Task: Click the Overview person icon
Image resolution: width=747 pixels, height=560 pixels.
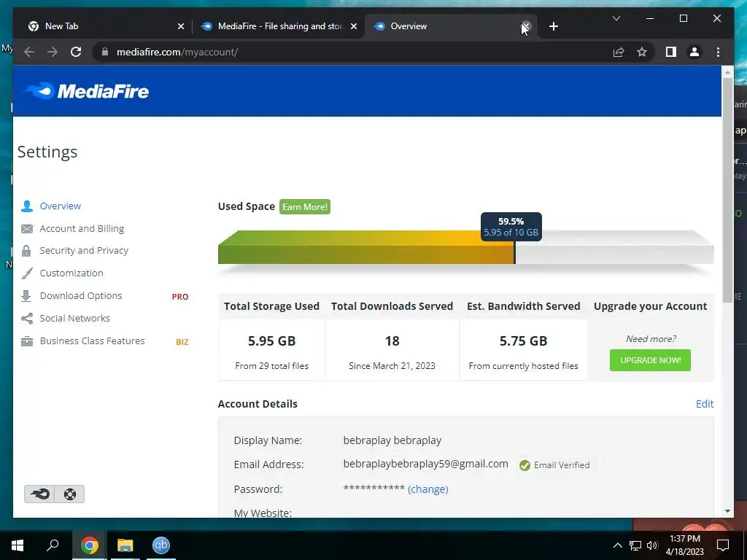Action: [27, 206]
